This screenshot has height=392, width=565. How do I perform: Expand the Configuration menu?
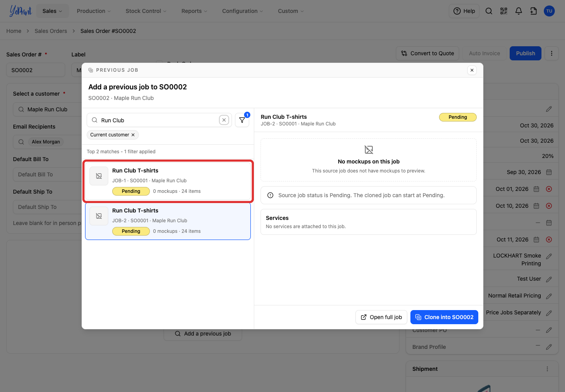coord(242,11)
